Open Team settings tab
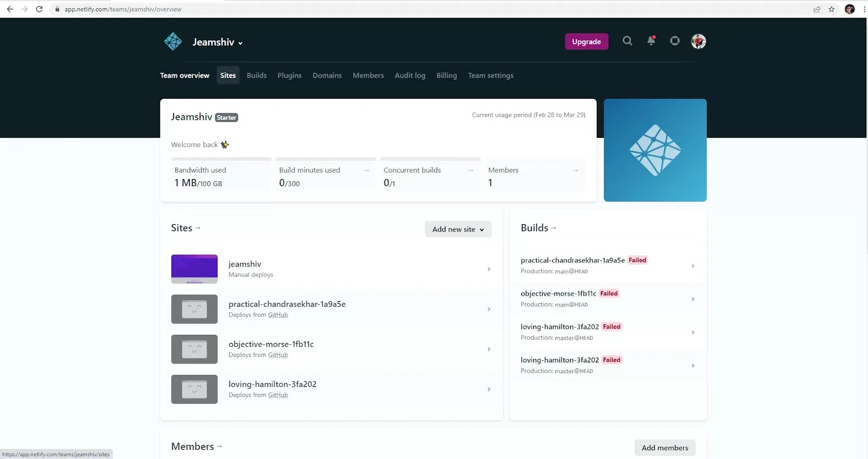This screenshot has height=459, width=868. point(491,75)
